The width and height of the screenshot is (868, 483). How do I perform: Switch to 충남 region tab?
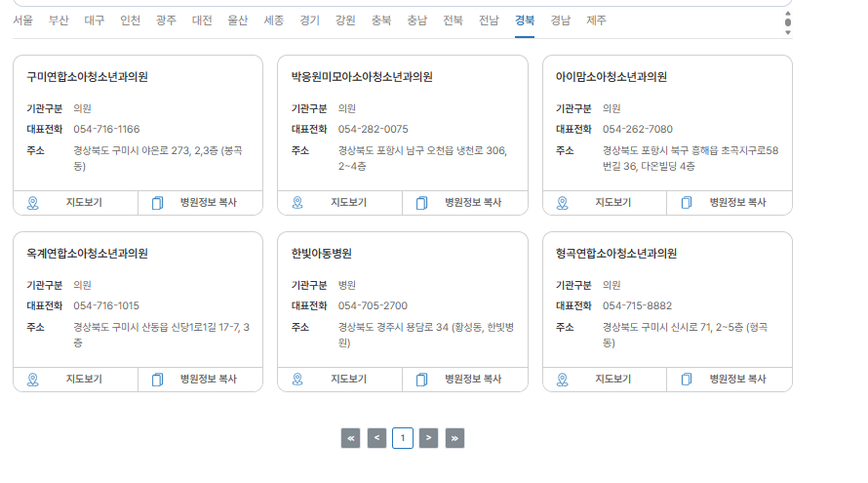(416, 20)
